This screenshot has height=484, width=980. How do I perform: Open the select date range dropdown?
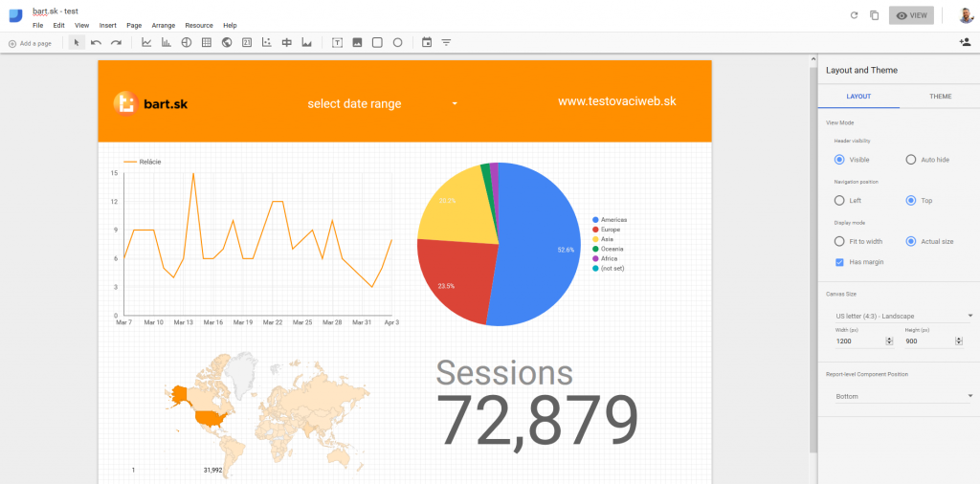(x=383, y=103)
